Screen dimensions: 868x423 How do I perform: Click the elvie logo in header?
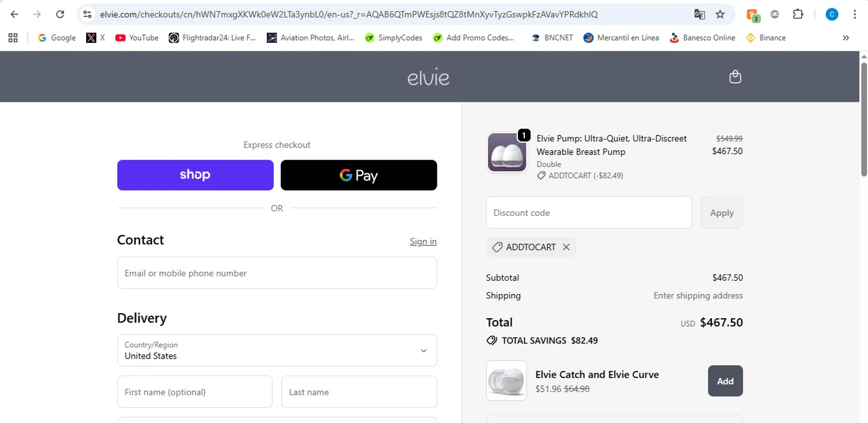pos(428,77)
